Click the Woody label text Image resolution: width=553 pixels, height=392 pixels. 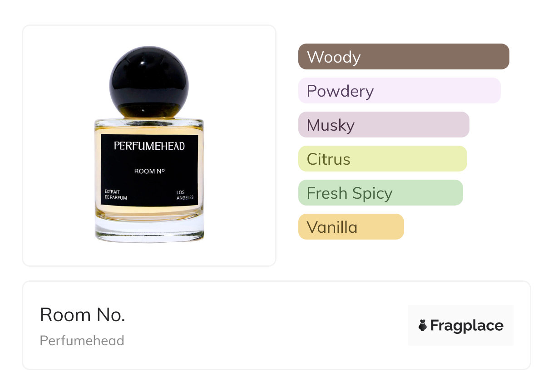point(334,57)
